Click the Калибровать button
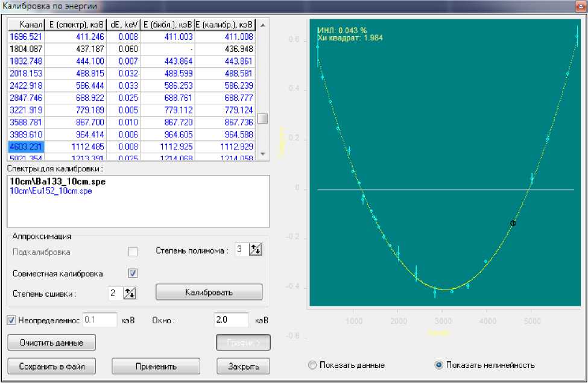The width and height of the screenshot is (588, 383). tap(209, 292)
